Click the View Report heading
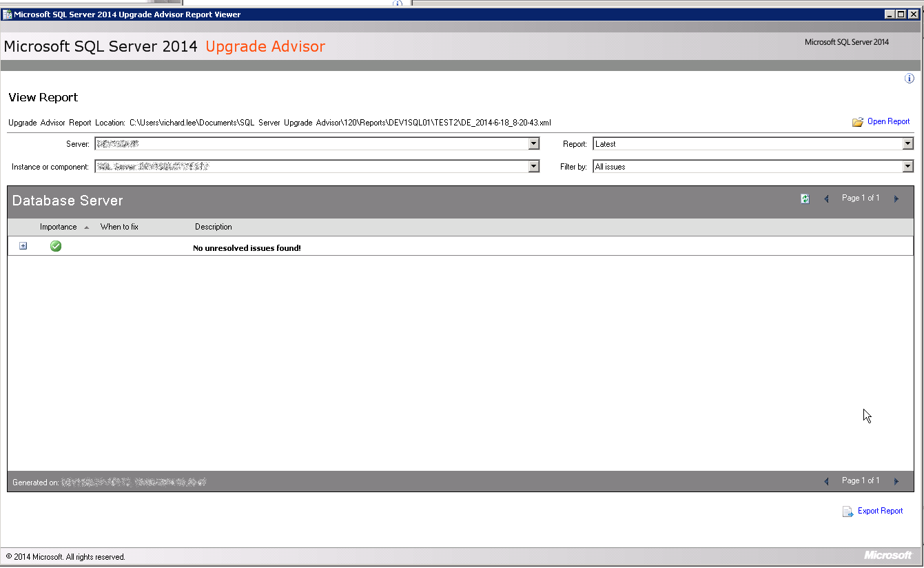 tap(43, 97)
